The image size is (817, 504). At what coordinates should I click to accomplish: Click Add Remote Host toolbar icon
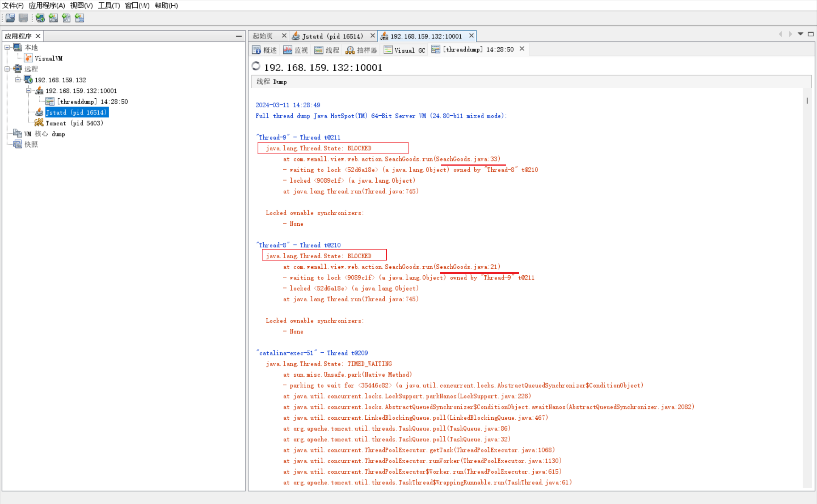40,18
